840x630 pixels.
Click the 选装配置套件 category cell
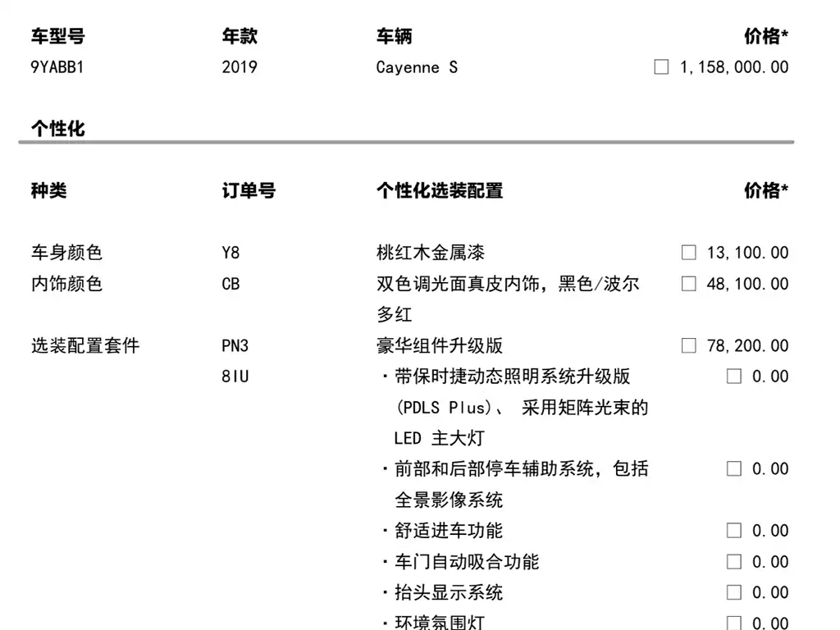85,345
